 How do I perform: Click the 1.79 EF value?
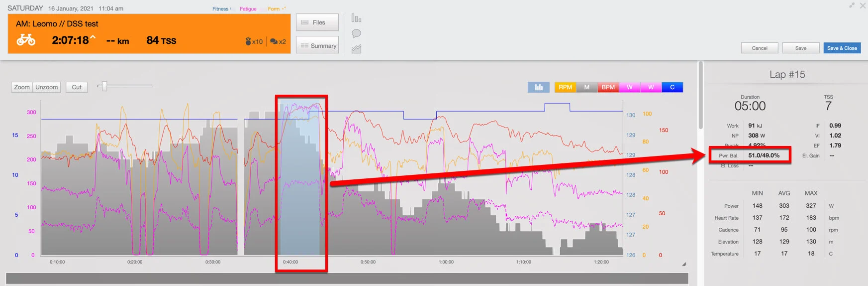(835, 145)
